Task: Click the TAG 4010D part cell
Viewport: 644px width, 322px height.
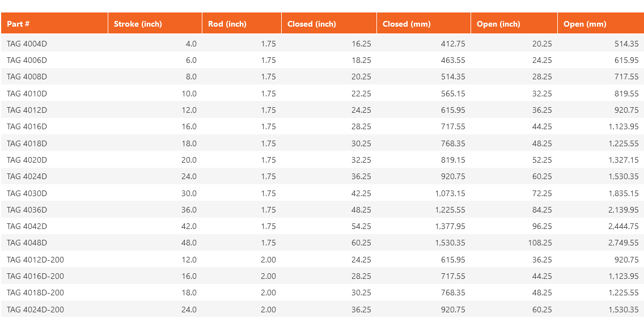Action: click(27, 94)
